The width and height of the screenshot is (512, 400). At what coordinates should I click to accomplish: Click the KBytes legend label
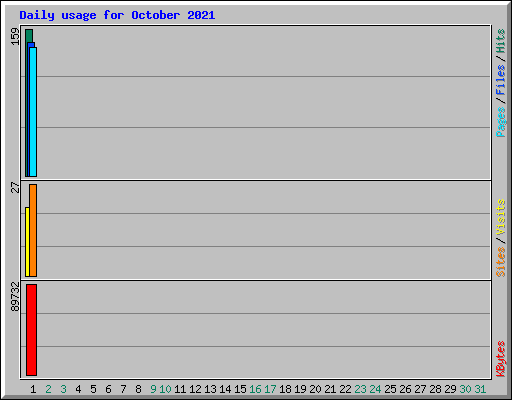[x=500, y=359]
